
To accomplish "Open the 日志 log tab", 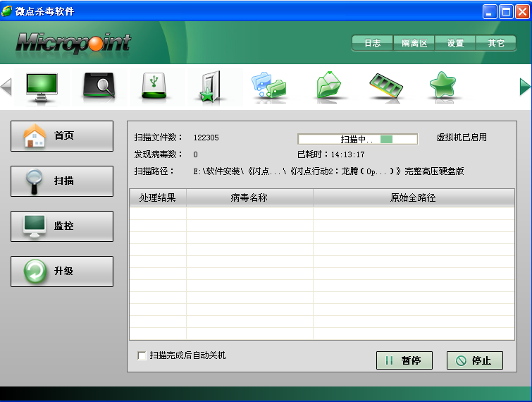I will 373,43.
